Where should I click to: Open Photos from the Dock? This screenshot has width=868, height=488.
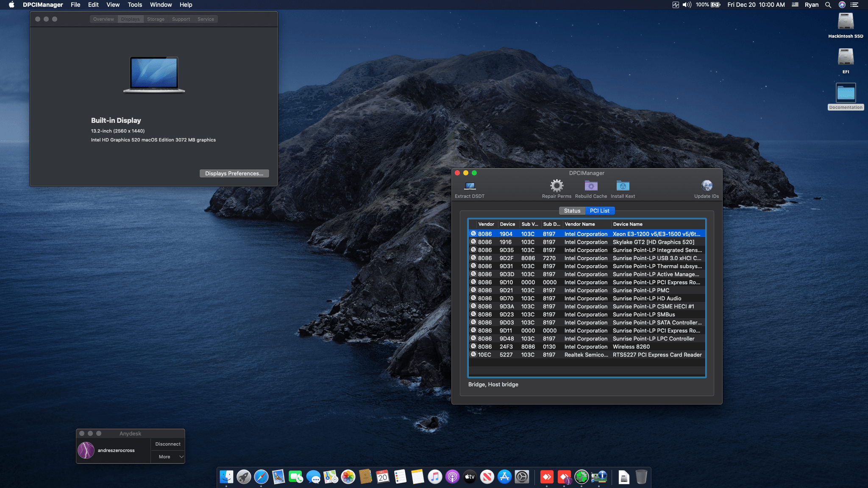(x=348, y=477)
